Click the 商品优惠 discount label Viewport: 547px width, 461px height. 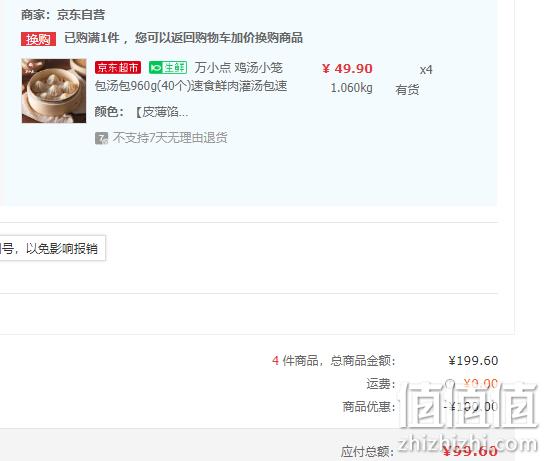click(369, 407)
